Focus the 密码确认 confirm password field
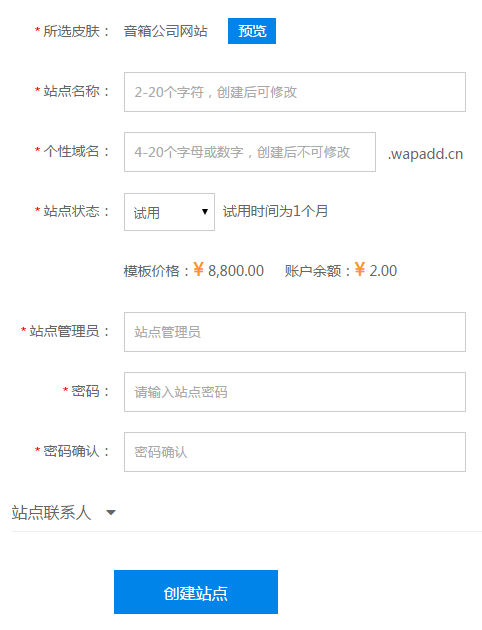The width and height of the screenshot is (482, 630). (295, 452)
